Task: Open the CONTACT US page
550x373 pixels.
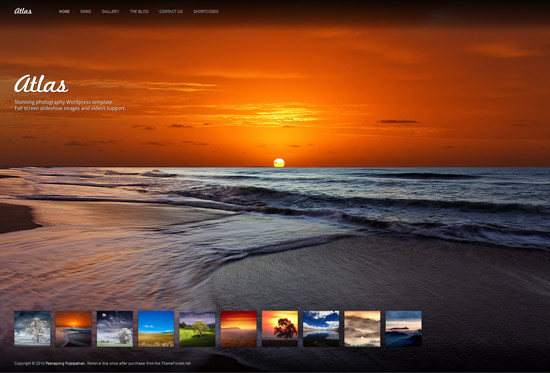Action: tap(171, 12)
